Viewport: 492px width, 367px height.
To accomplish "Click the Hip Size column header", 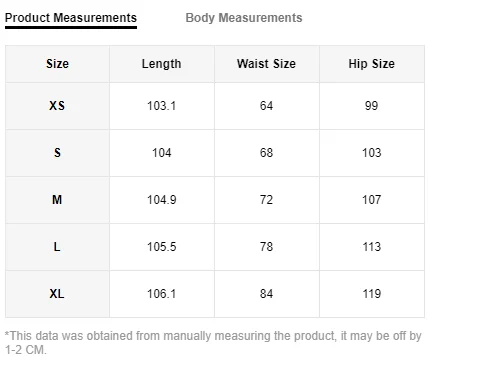I will (372, 64).
